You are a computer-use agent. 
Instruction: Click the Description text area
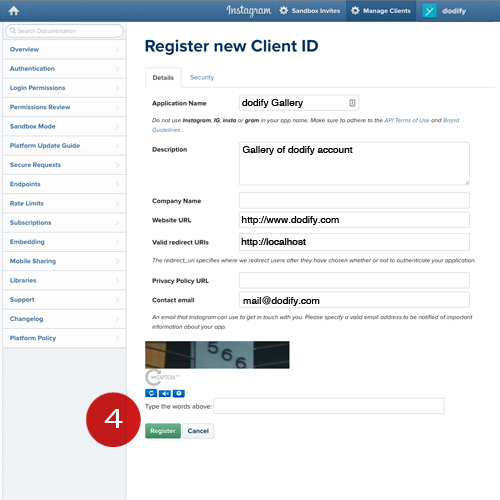click(354, 164)
